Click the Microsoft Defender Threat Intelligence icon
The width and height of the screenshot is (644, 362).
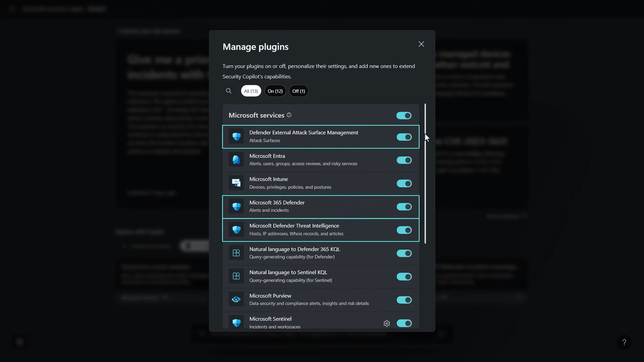[x=236, y=229]
